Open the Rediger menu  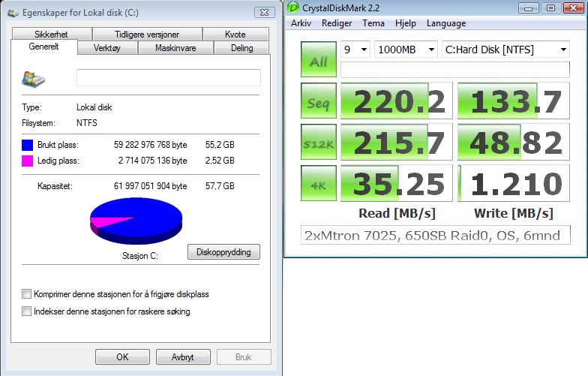coord(337,23)
